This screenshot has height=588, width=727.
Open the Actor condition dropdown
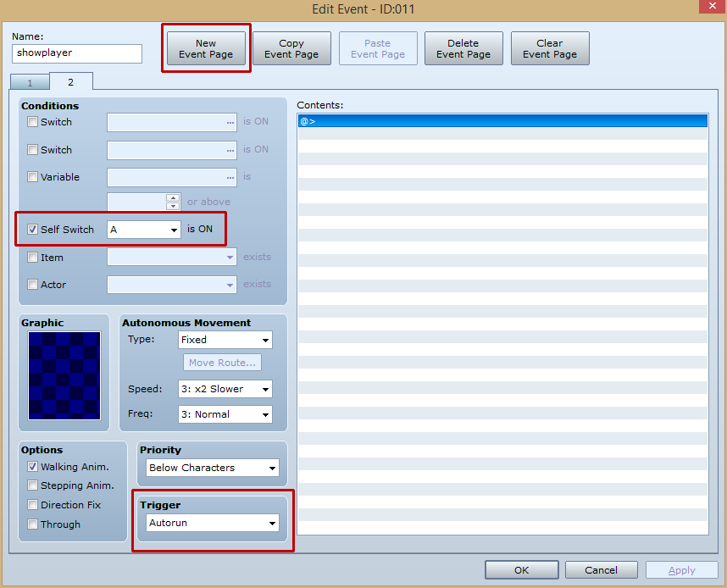(171, 285)
